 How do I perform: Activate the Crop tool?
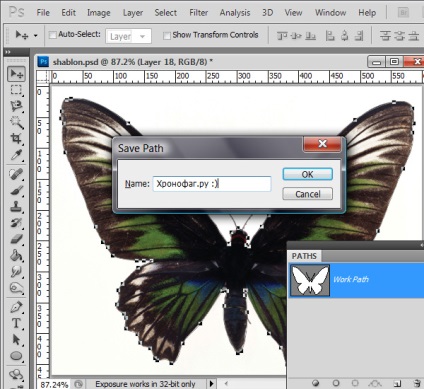point(16,138)
